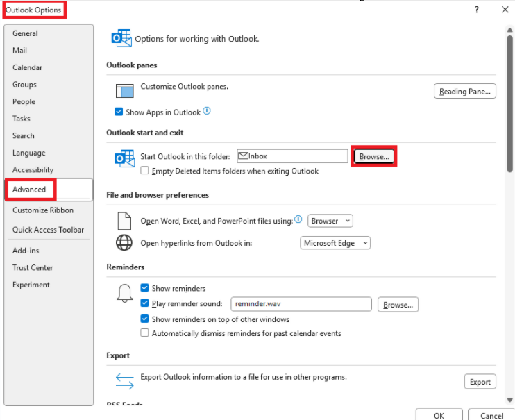Open the Trust Center category
This screenshot has width=515, height=420.
tap(33, 267)
